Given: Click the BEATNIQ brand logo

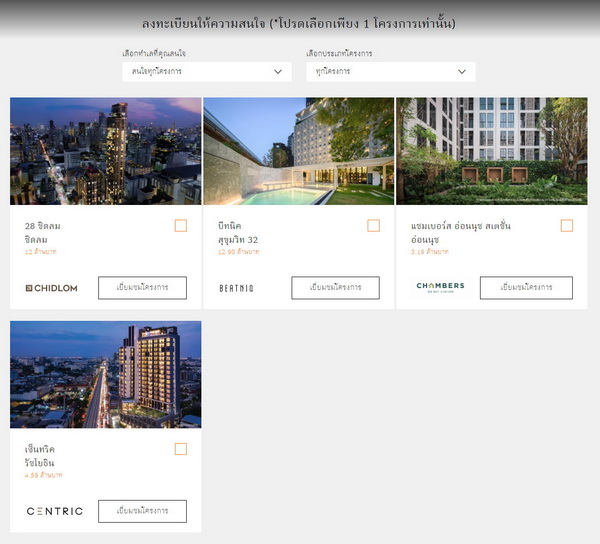Looking at the screenshot, I should point(236,288).
